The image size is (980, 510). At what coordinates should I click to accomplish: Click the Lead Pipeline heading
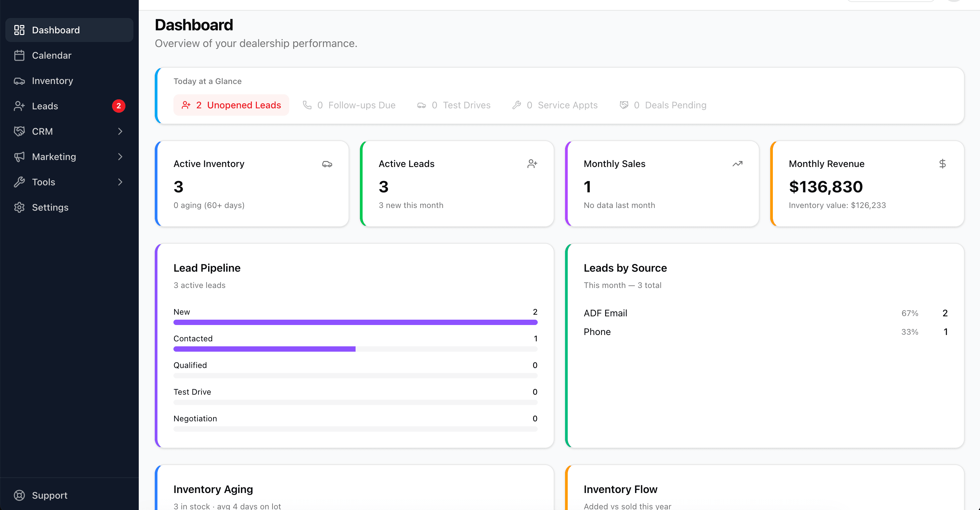[x=207, y=268]
